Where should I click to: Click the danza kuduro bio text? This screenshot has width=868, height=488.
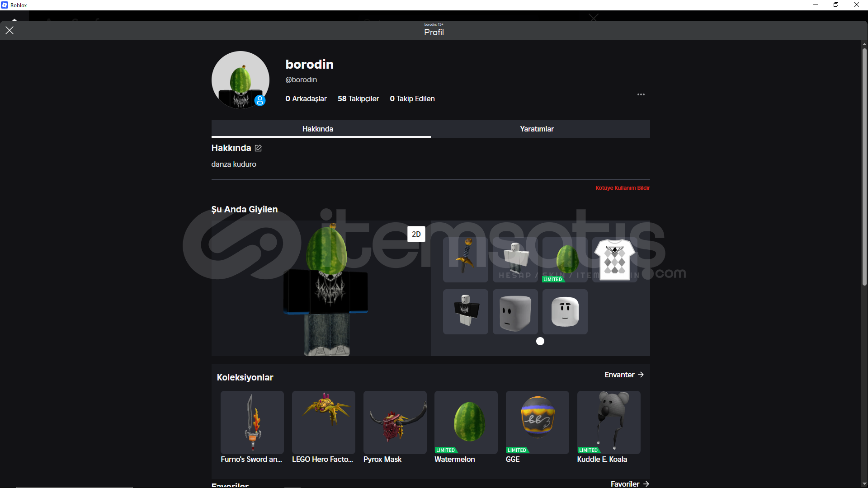coord(234,164)
